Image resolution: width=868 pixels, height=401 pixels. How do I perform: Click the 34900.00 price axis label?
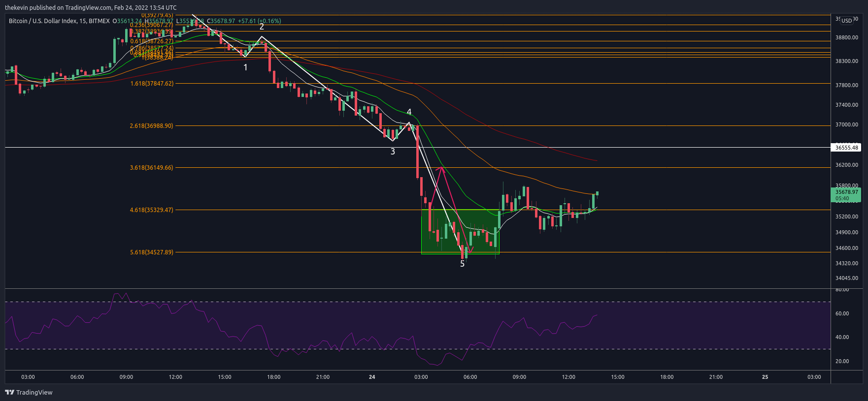[x=846, y=232]
